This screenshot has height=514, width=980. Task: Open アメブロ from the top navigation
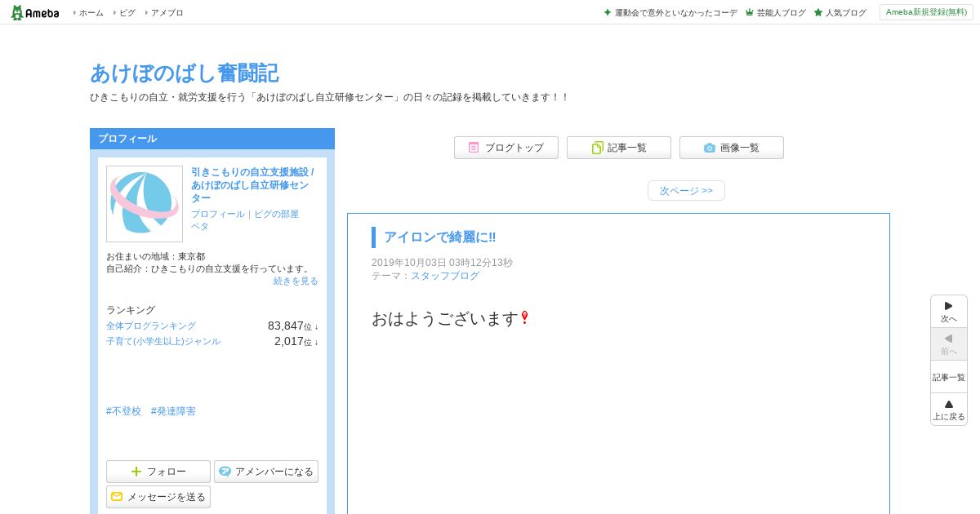pos(167,13)
